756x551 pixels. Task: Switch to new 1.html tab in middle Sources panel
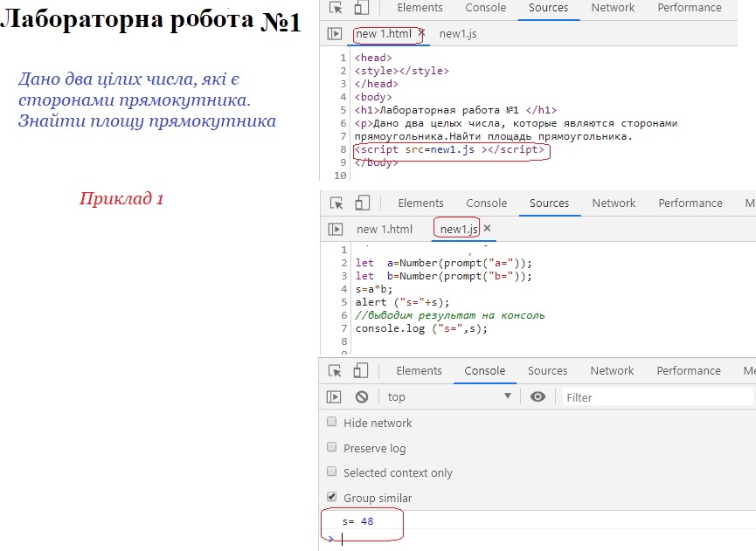tap(384, 229)
